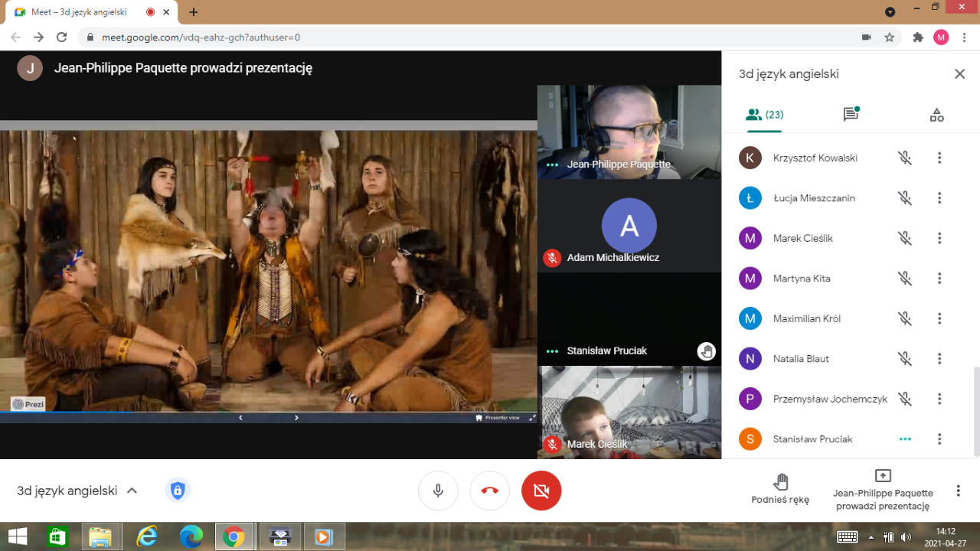Viewport: 980px width, 551px height.
Task: Enter fullscreen in the Prezi presentation
Action: (532, 418)
